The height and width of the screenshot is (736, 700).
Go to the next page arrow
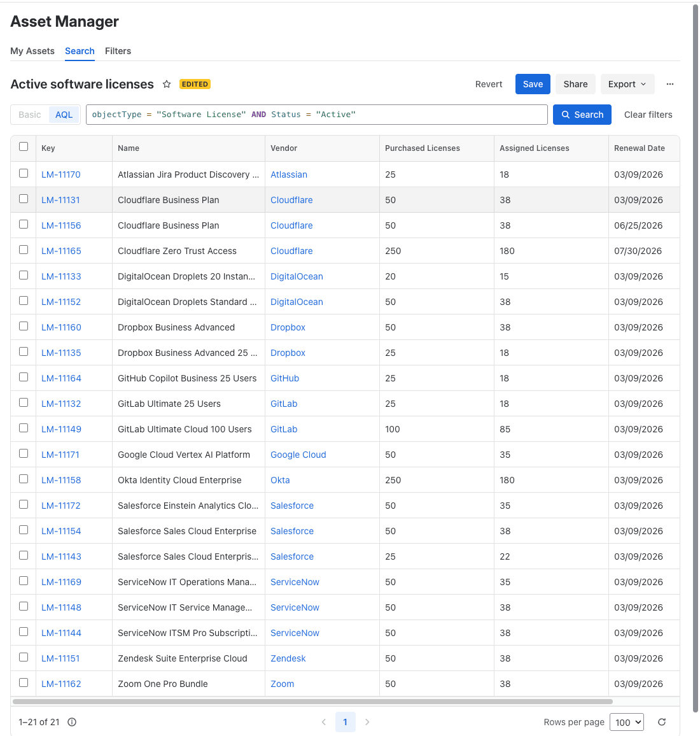pyautogui.click(x=367, y=722)
